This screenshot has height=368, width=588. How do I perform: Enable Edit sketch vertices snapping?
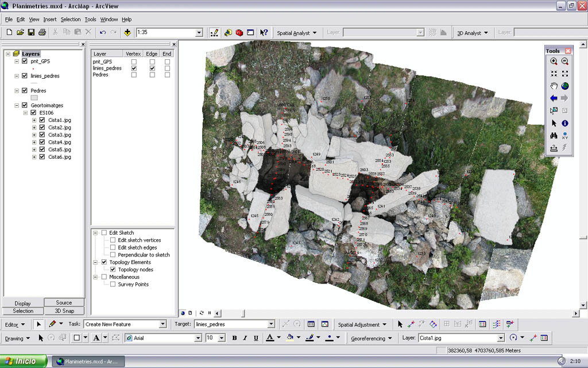point(113,240)
